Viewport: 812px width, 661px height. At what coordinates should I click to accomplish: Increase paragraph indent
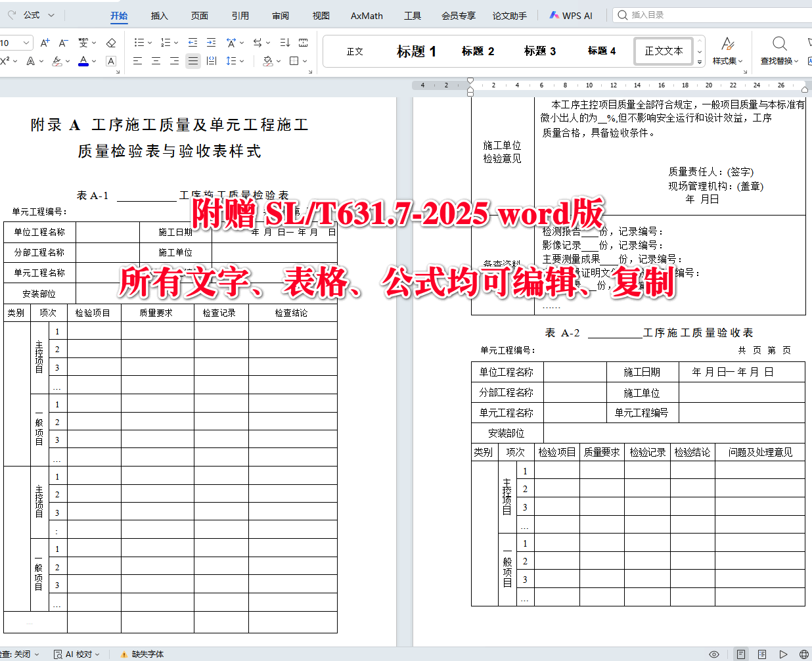(x=211, y=43)
